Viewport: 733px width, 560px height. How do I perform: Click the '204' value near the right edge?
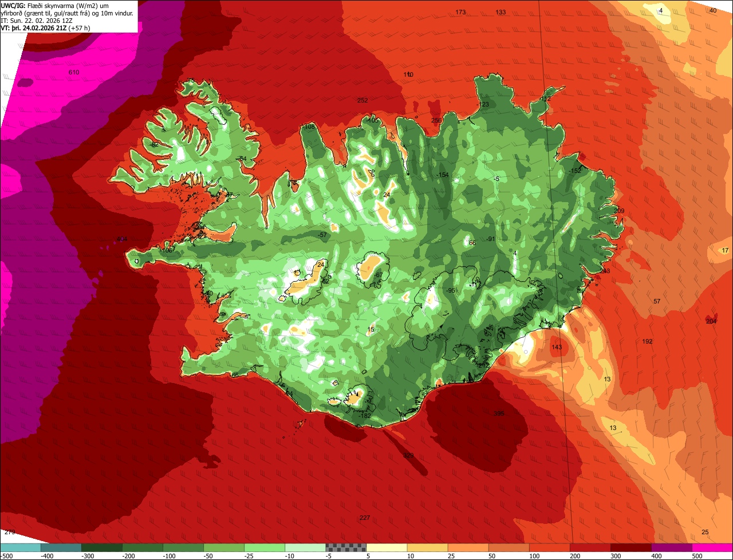click(x=711, y=321)
